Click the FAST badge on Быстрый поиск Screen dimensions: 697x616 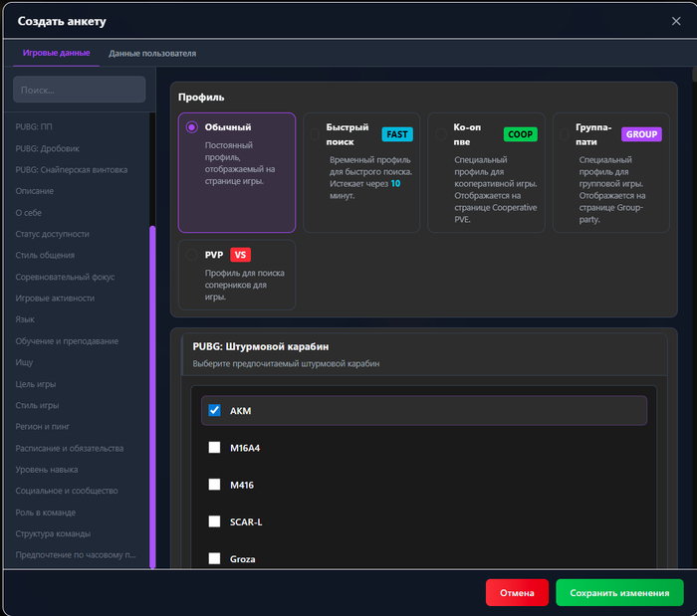tap(396, 134)
